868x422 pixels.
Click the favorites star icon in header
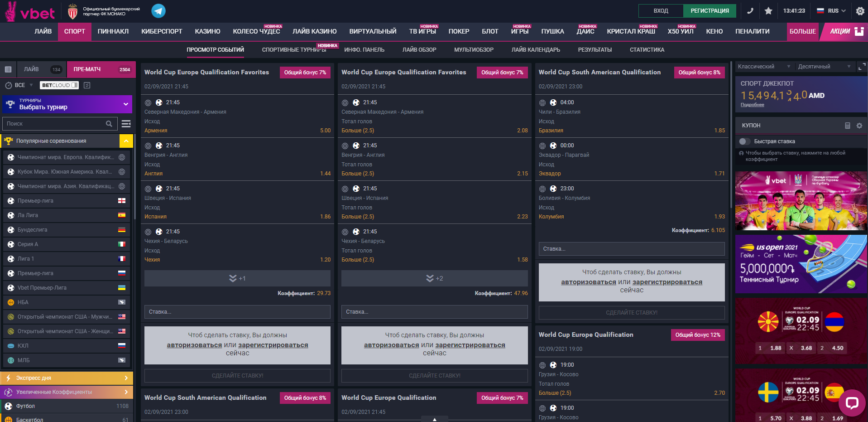coord(768,11)
